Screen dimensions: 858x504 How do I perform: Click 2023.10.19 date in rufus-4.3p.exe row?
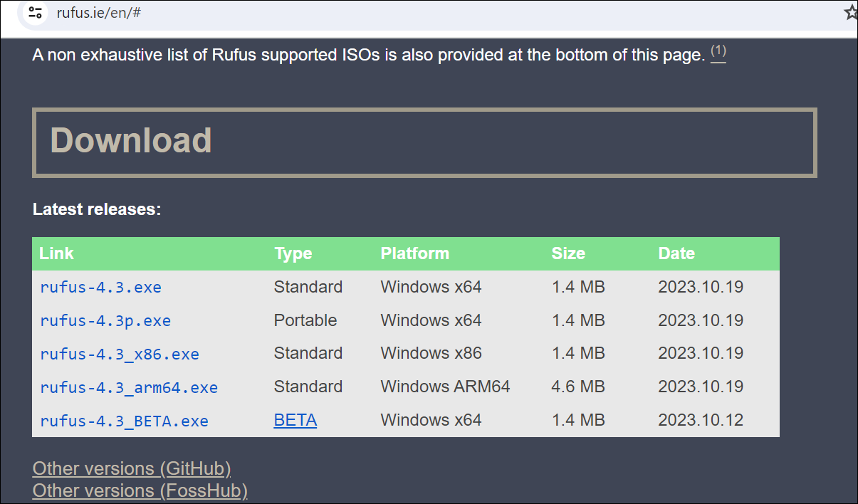coord(701,320)
